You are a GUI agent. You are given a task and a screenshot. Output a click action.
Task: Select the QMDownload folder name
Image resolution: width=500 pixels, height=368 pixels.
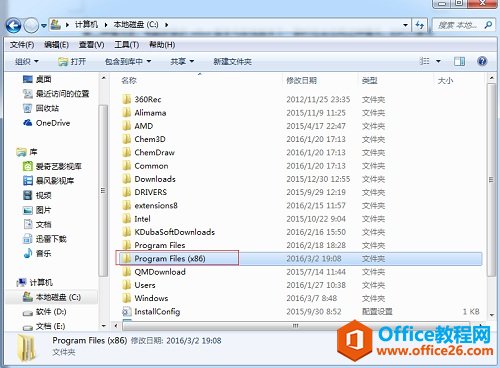160,272
